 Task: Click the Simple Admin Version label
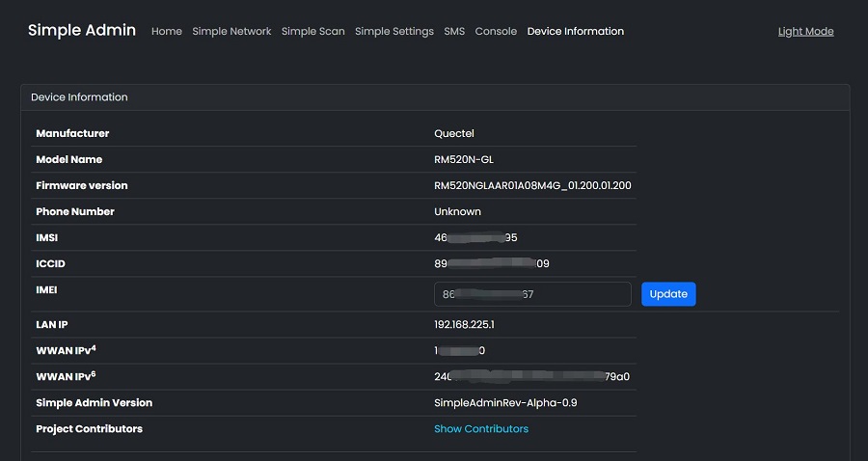coord(95,403)
